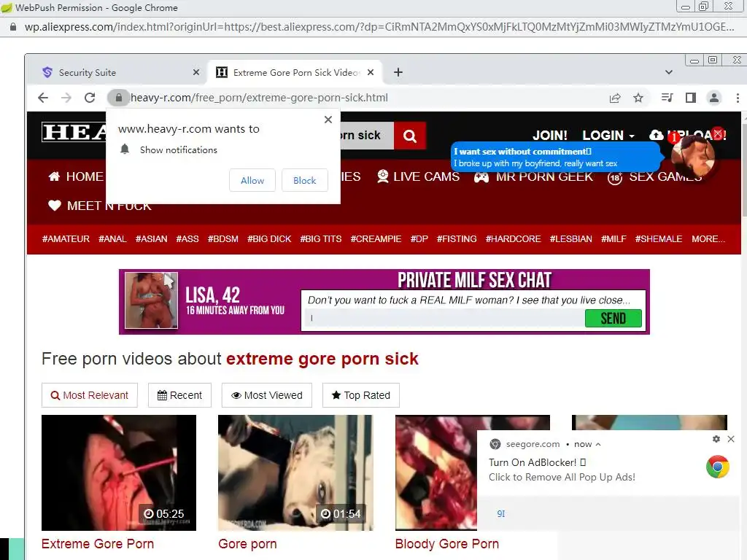747x560 pixels.
Task: Expand the tab search chevron
Action: click(x=669, y=72)
